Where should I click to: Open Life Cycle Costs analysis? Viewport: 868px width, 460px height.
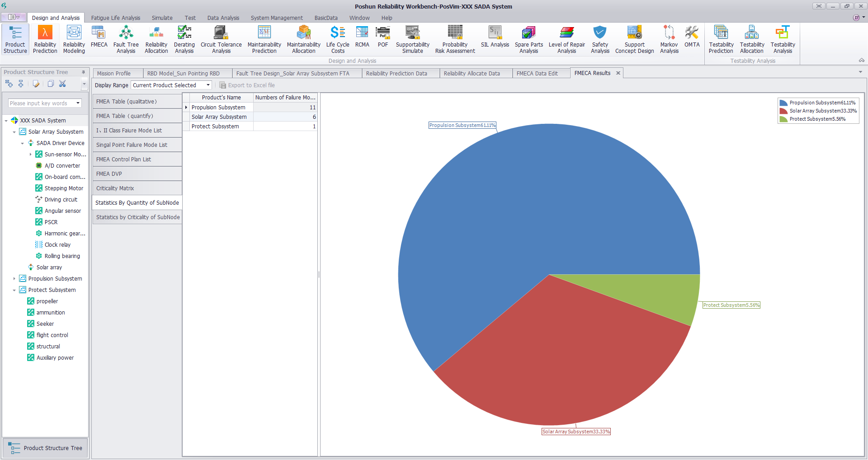(338, 39)
